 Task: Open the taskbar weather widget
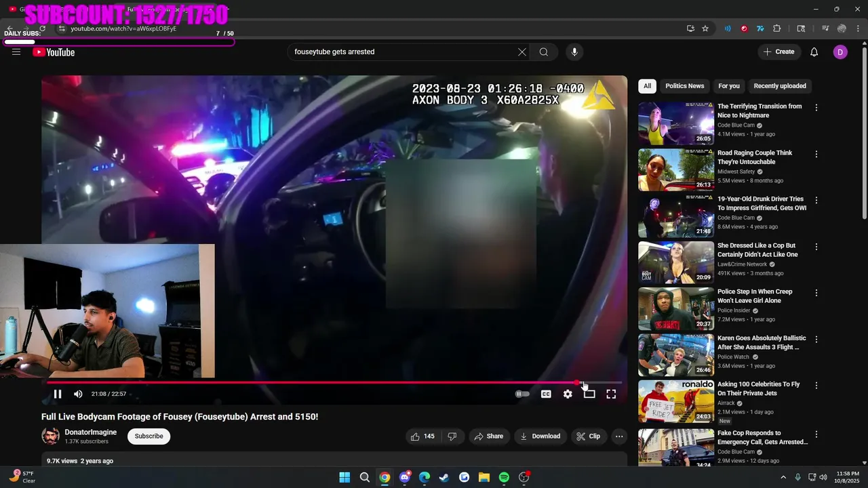(x=22, y=477)
